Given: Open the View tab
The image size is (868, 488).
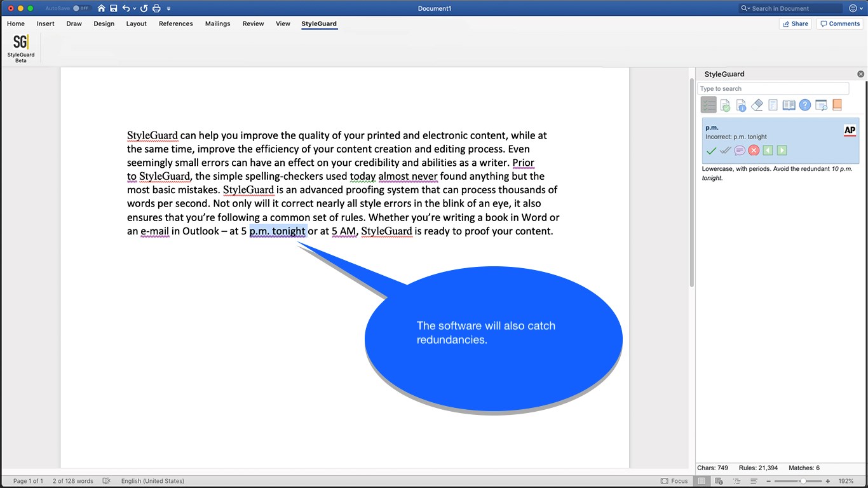Looking at the screenshot, I should click(283, 24).
